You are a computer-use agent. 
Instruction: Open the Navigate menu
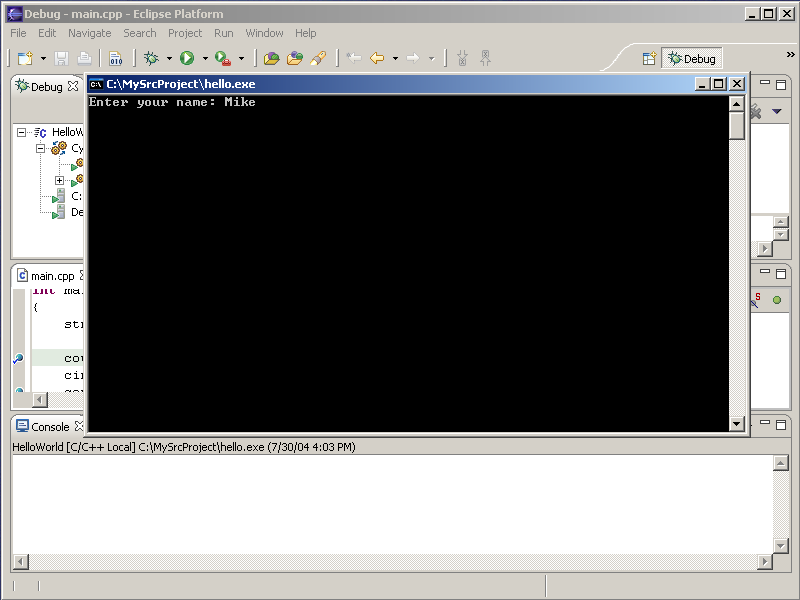(90, 33)
